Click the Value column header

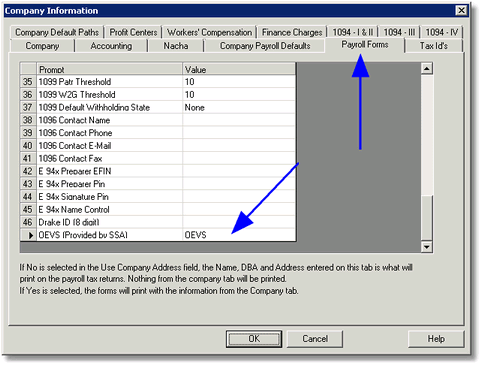[239, 69]
